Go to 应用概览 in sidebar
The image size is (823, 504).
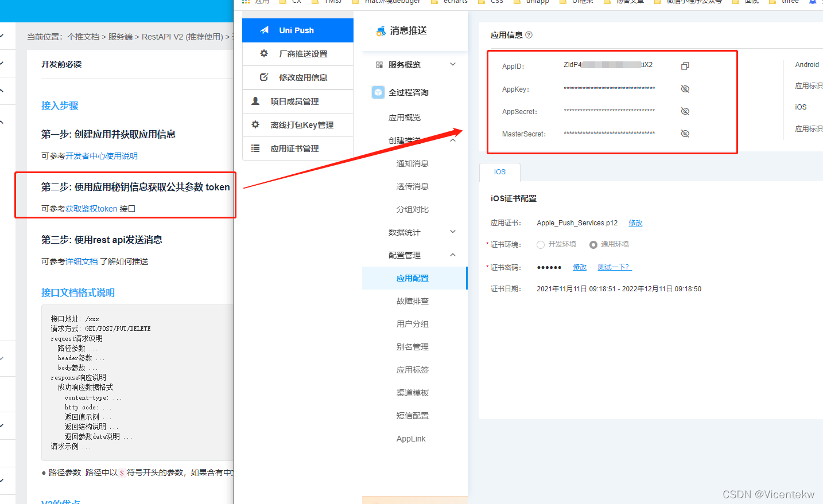tap(405, 118)
